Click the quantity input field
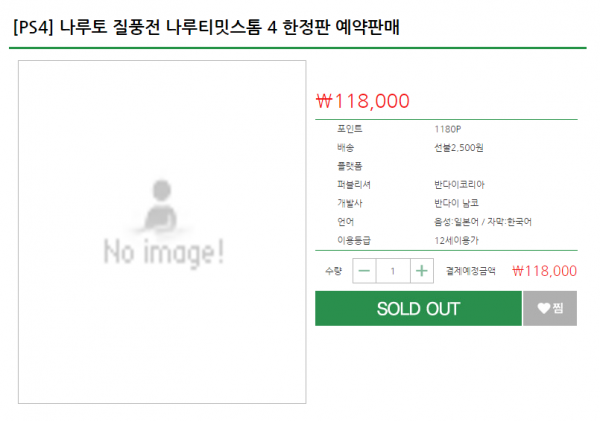Viewport: 600px width, 421px height. [x=393, y=271]
